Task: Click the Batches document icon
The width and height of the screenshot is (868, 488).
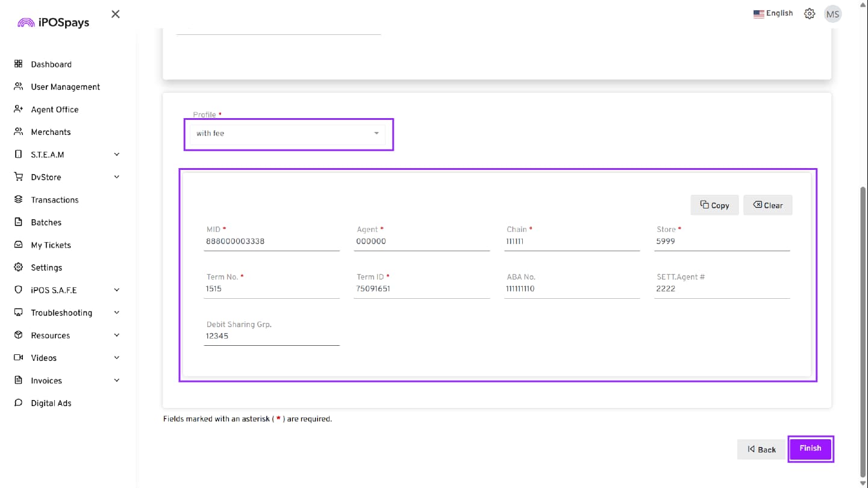Action: point(18,222)
